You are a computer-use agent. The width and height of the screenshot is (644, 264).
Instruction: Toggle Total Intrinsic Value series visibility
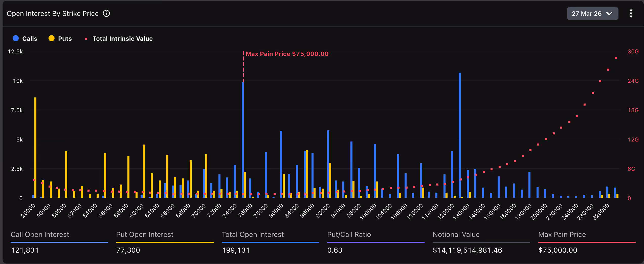(122, 38)
